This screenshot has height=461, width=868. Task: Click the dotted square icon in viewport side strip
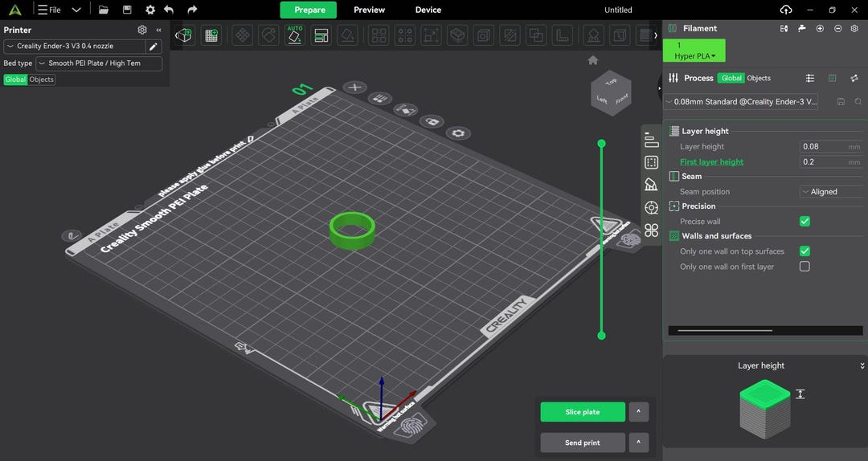652,162
